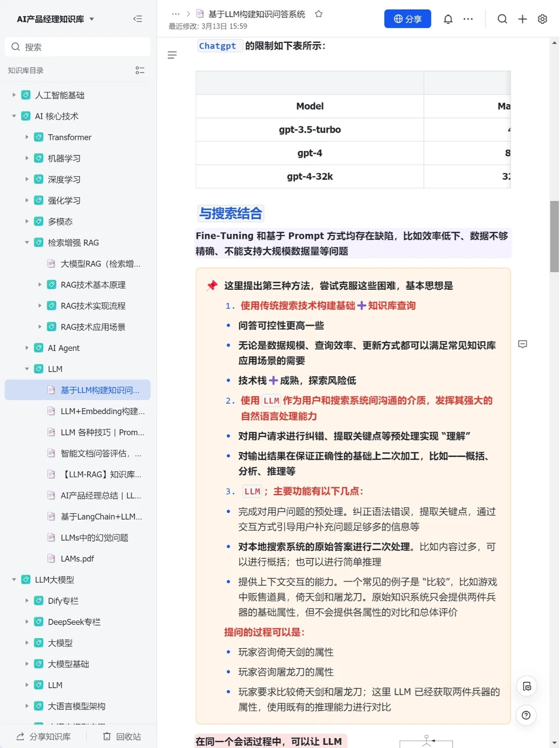
Task: Open the help question mark icon
Action: 526,715
